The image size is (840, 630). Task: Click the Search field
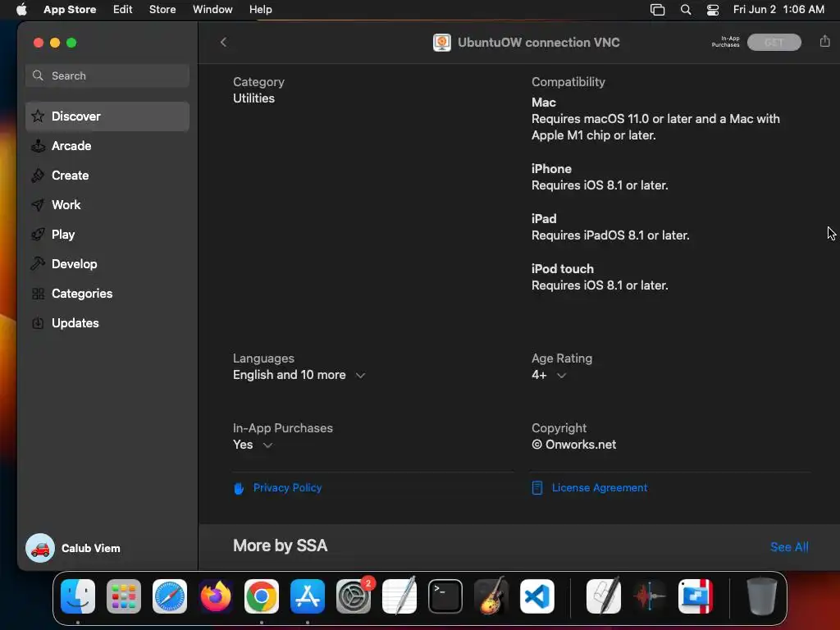[107, 75]
